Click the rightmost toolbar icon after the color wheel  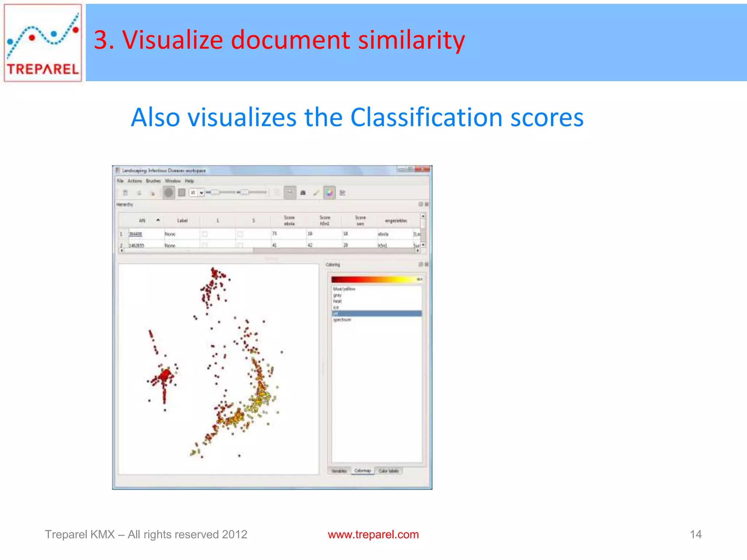pyautogui.click(x=342, y=193)
